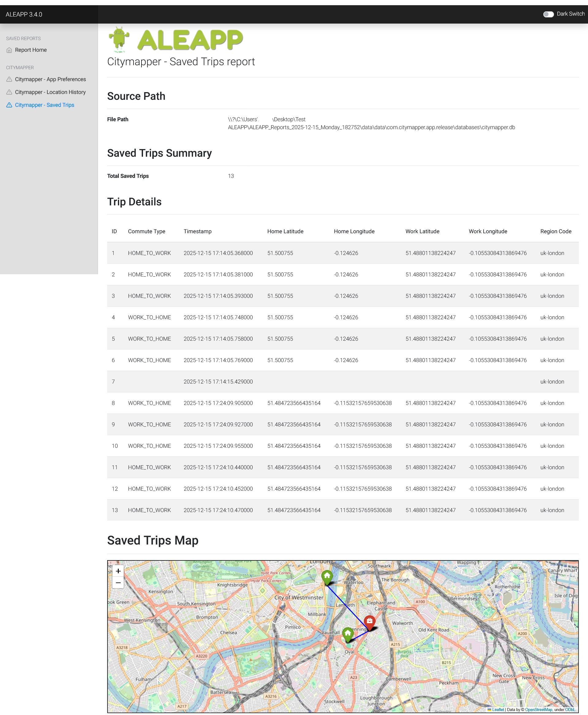Click the map zoom out minus button

point(118,583)
